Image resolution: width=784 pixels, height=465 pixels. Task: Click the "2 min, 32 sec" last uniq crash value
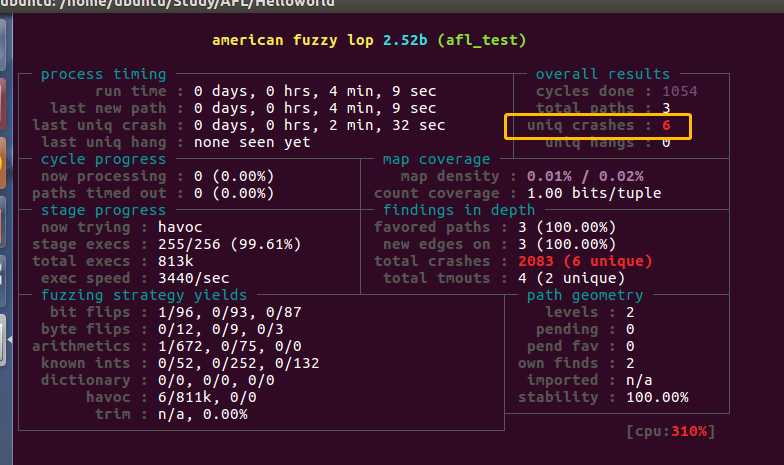387,125
